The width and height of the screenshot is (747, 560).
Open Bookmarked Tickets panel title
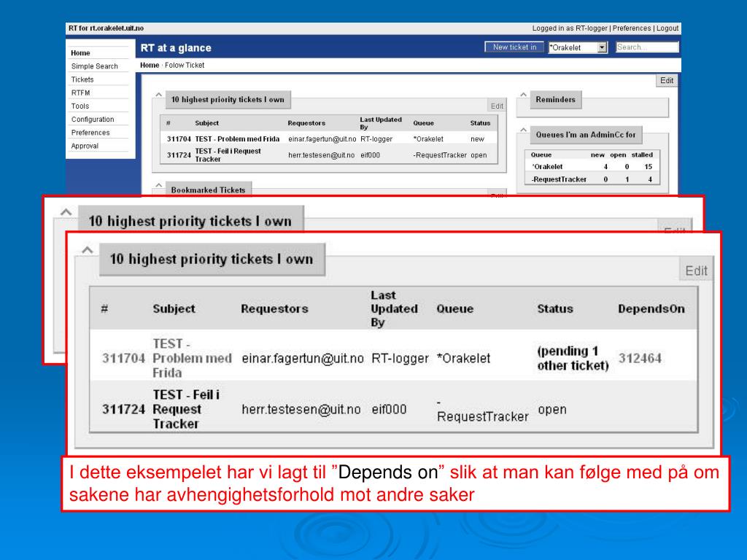(208, 190)
